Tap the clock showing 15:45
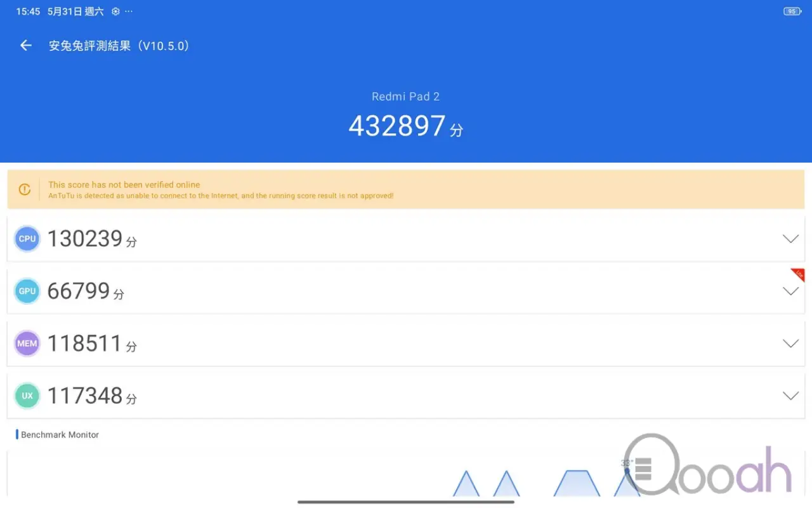This screenshot has height=508, width=812. click(28, 11)
